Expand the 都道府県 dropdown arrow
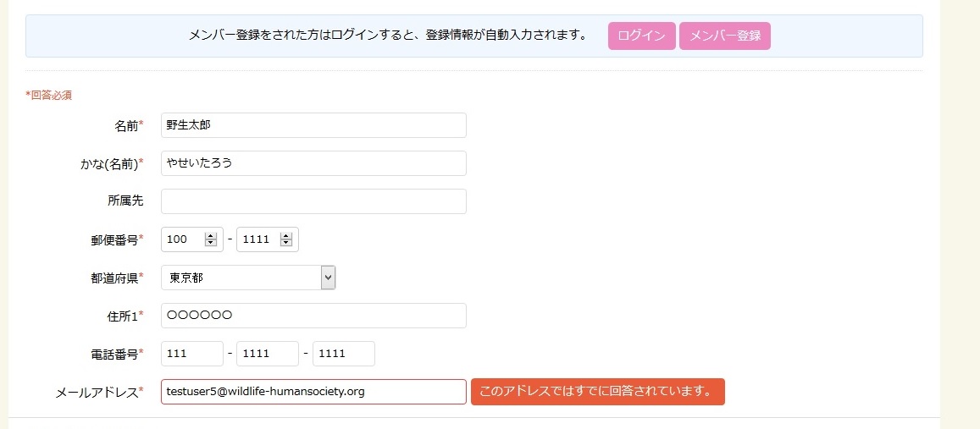 pyautogui.click(x=328, y=278)
